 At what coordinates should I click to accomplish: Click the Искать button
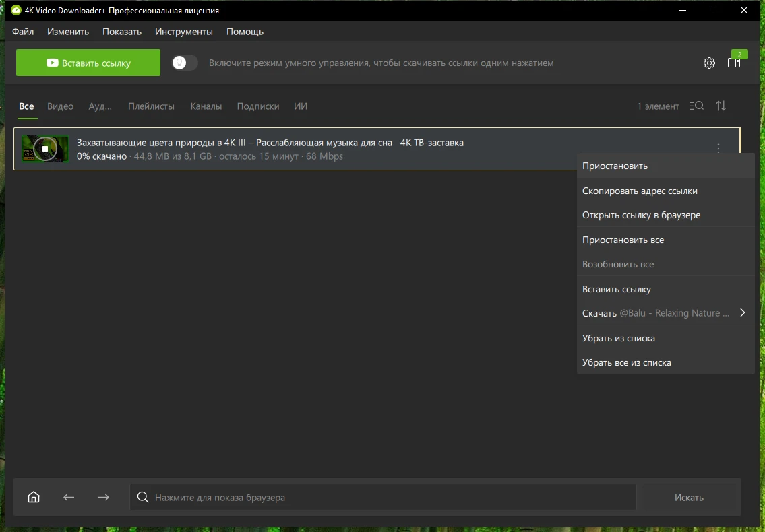689,498
